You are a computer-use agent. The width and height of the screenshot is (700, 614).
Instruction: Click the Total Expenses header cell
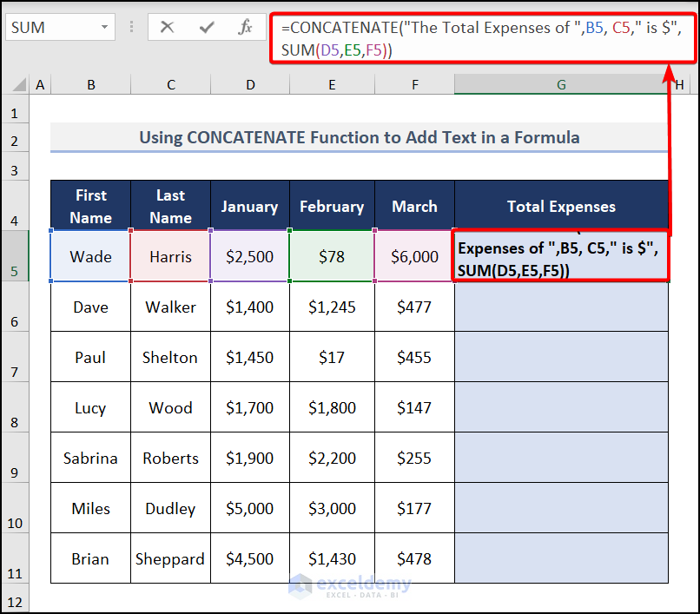(x=561, y=207)
